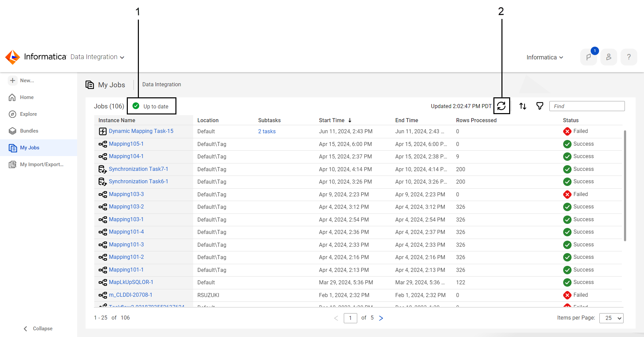This screenshot has width=644, height=337.
Task: Click the green Up to date check icon
Action: coord(136,106)
